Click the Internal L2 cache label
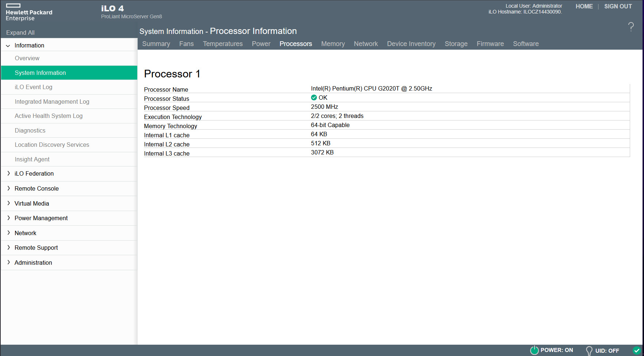 click(167, 144)
